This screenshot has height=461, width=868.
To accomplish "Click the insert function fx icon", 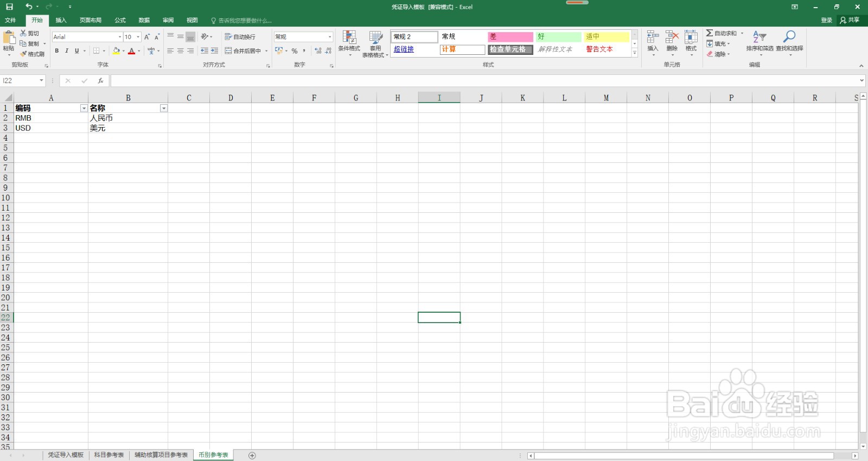I will coord(100,80).
